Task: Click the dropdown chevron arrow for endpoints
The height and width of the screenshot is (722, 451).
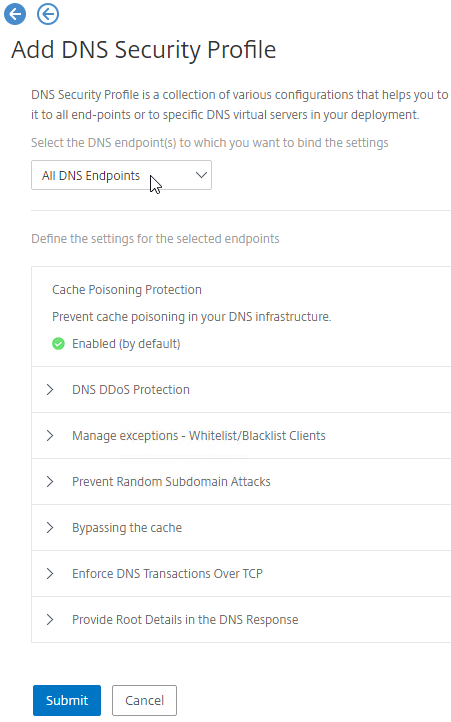Action: tap(201, 175)
